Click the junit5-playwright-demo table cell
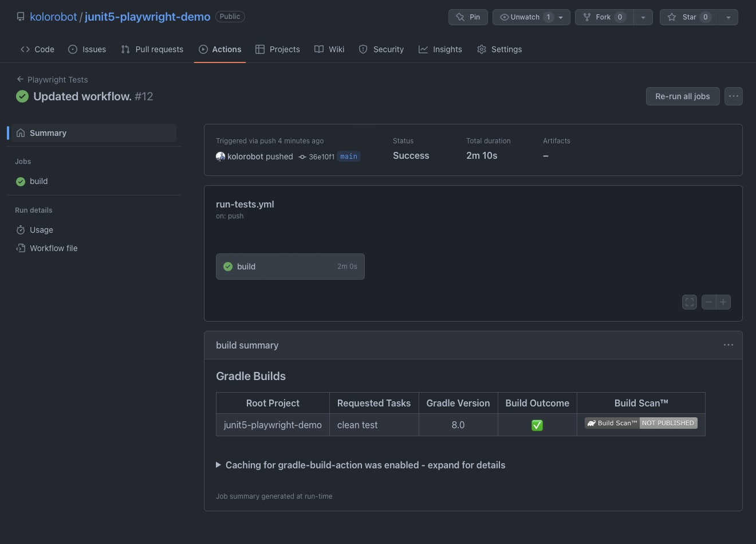The height and width of the screenshot is (544, 756). coord(273,425)
